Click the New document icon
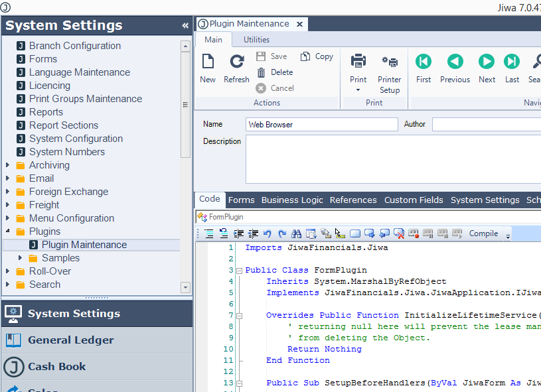This screenshot has height=392, width=541. (x=208, y=62)
